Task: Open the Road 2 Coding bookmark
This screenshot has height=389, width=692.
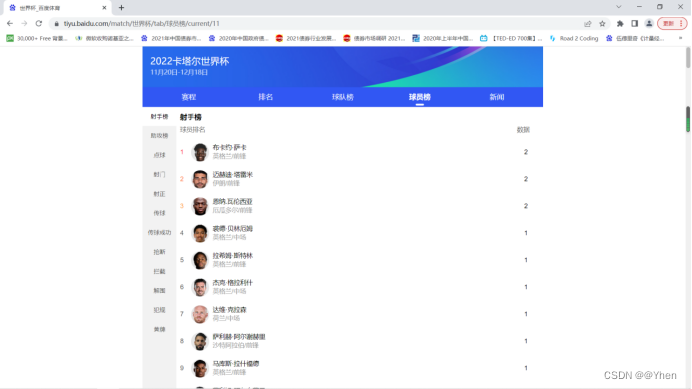Action: tap(574, 38)
